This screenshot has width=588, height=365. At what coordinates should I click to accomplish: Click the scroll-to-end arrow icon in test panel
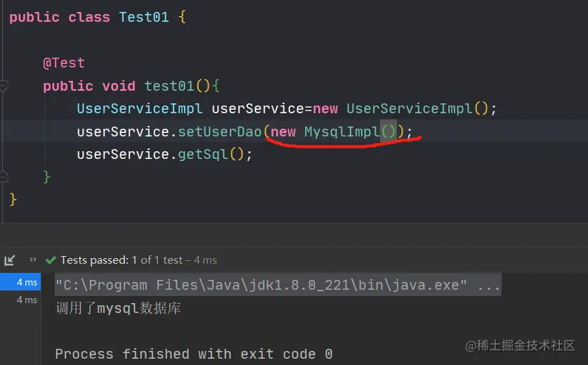9,260
